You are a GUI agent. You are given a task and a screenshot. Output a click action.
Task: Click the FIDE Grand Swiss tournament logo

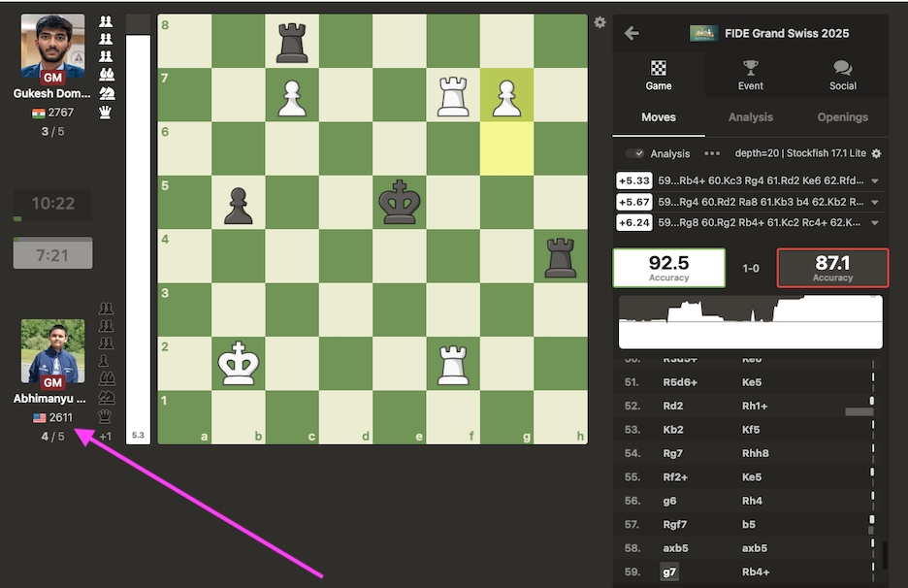pyautogui.click(x=703, y=33)
